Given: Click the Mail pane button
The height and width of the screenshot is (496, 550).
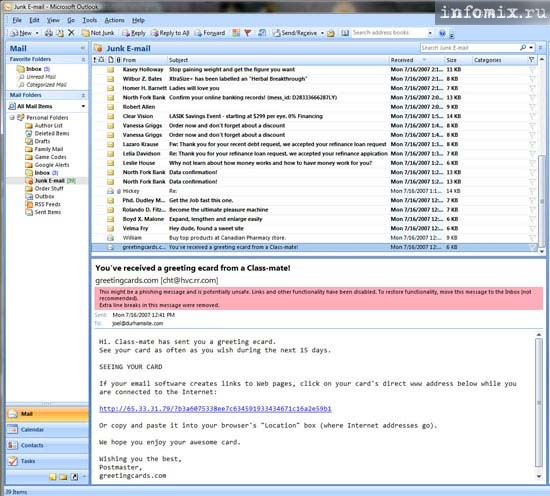Looking at the screenshot, I should coord(47,414).
